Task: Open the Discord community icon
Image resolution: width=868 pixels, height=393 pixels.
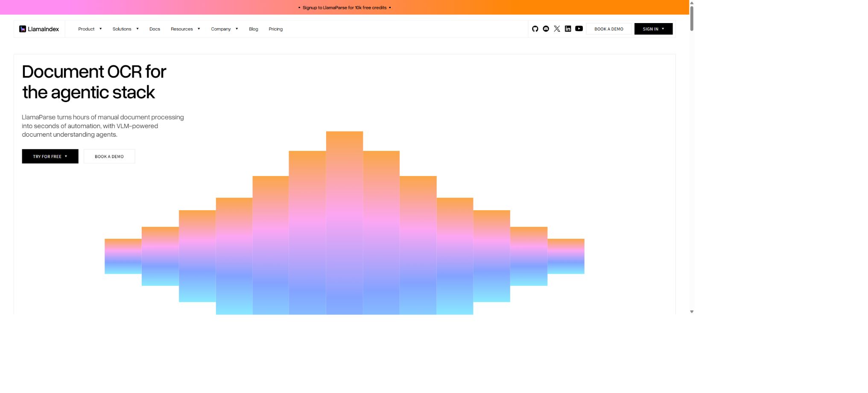Action: 546,29
